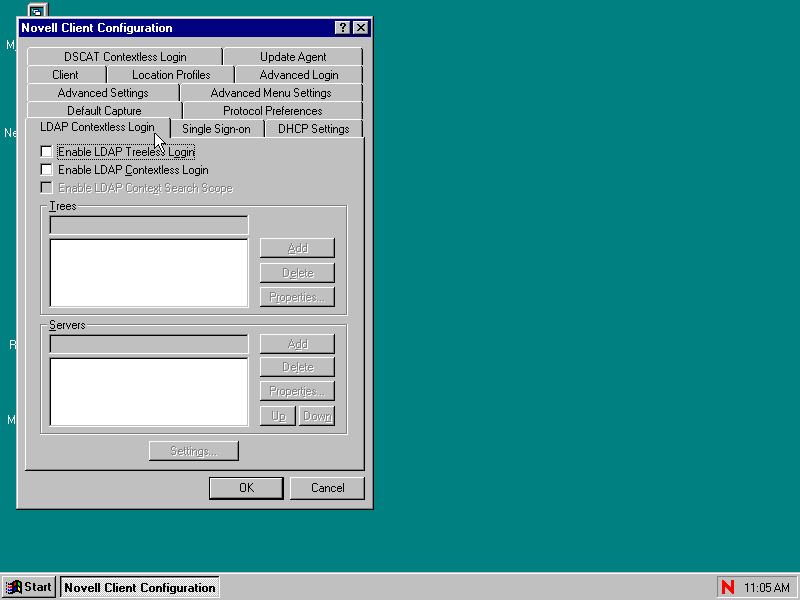This screenshot has width=800, height=600.
Task: Click the red Novell N tray icon
Action: 728,587
